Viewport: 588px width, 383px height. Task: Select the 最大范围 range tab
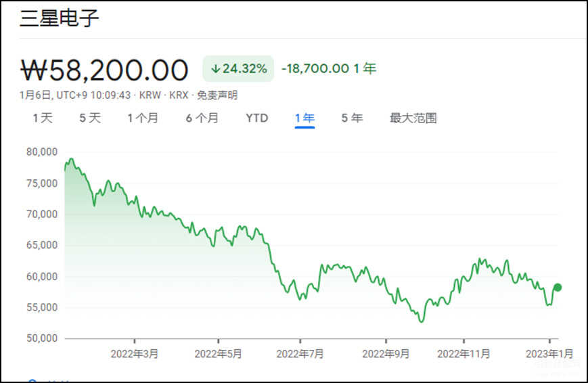tap(413, 118)
